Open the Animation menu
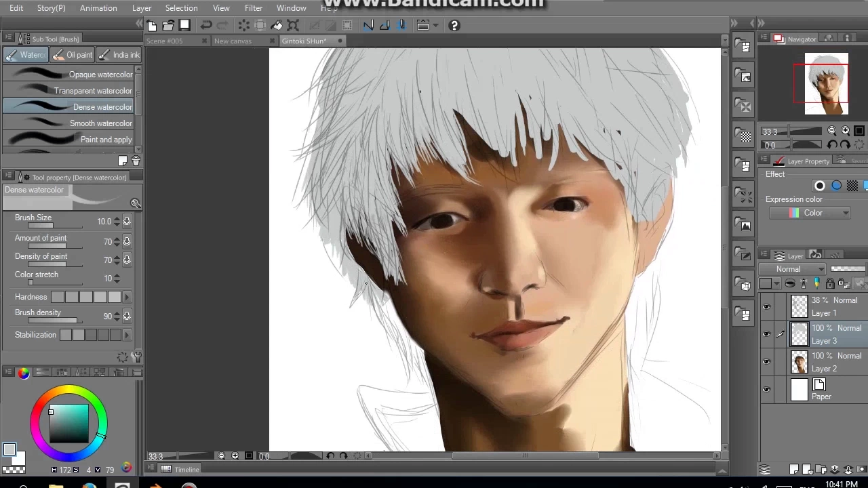Viewport: 868px width, 488px height. [98, 8]
